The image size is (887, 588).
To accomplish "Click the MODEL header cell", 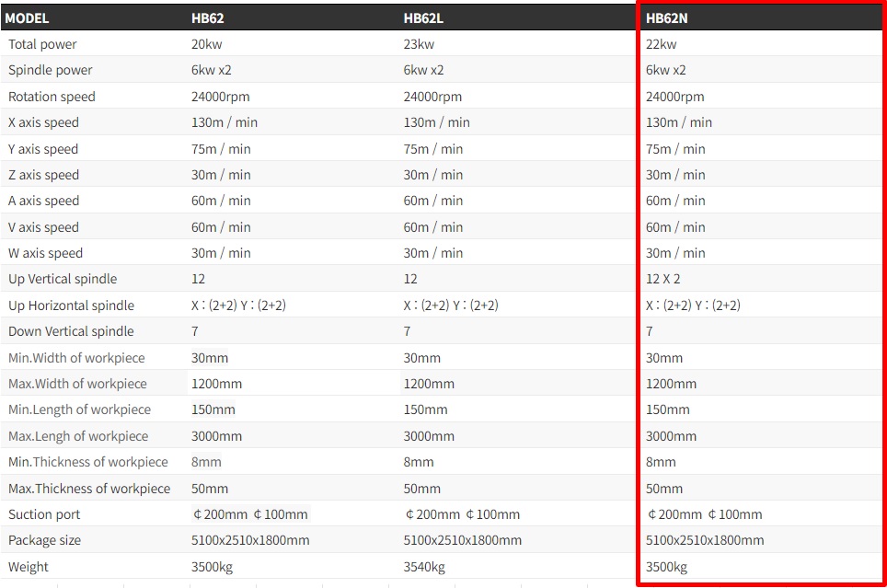I will (28, 17).
